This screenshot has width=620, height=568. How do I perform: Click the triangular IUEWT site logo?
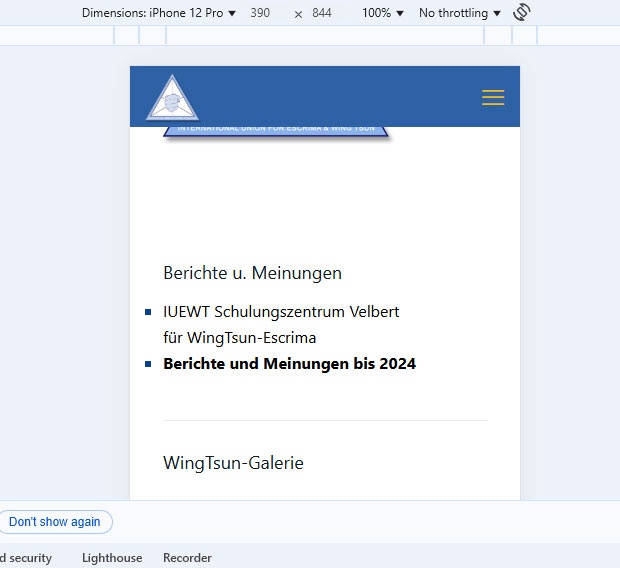[x=173, y=98]
